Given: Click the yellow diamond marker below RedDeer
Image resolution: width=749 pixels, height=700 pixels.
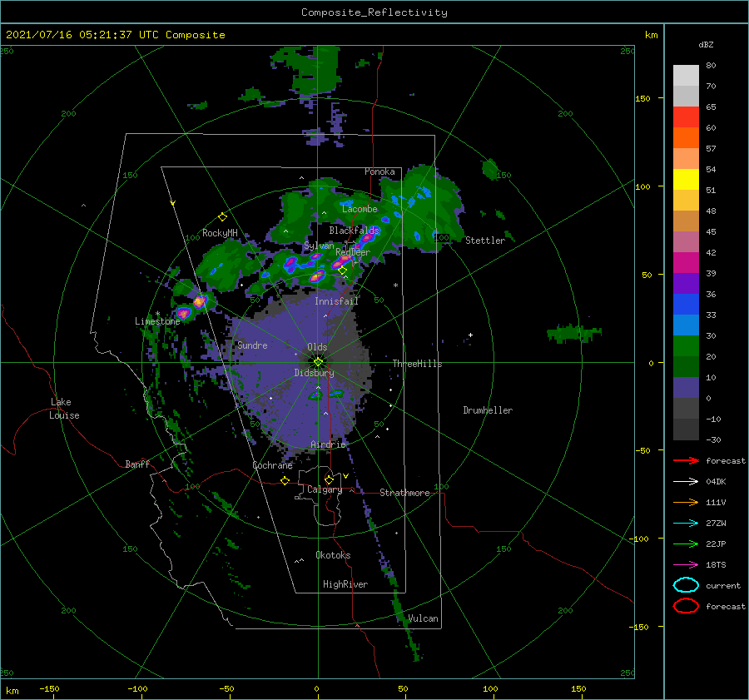Looking at the screenshot, I should pyautogui.click(x=342, y=271).
